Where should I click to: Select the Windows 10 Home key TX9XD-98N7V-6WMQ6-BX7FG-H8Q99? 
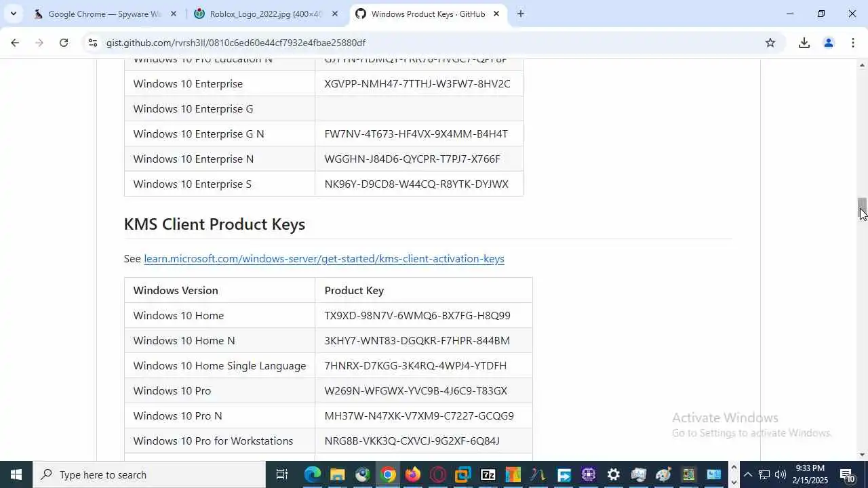coord(417,315)
